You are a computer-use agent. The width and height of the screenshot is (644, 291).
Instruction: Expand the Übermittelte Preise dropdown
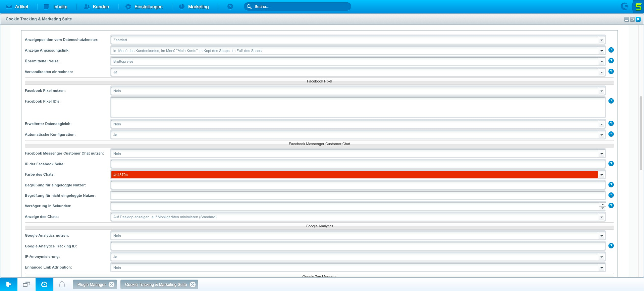click(602, 61)
